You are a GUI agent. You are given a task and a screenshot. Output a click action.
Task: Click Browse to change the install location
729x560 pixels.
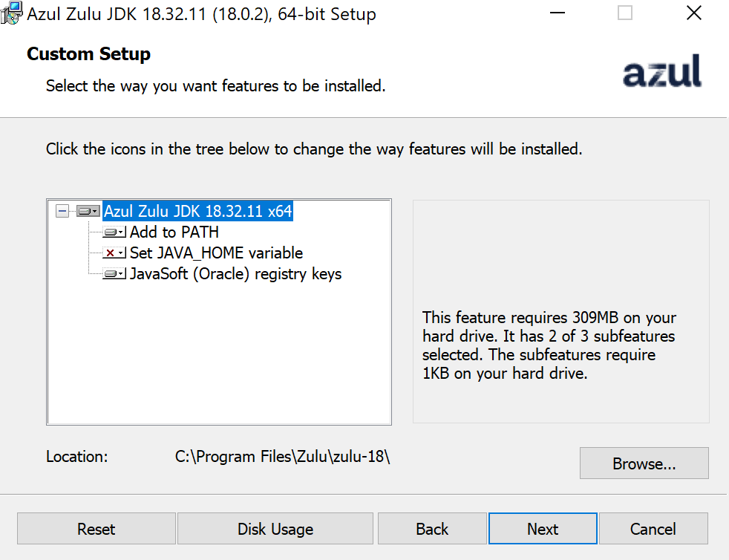[644, 463]
